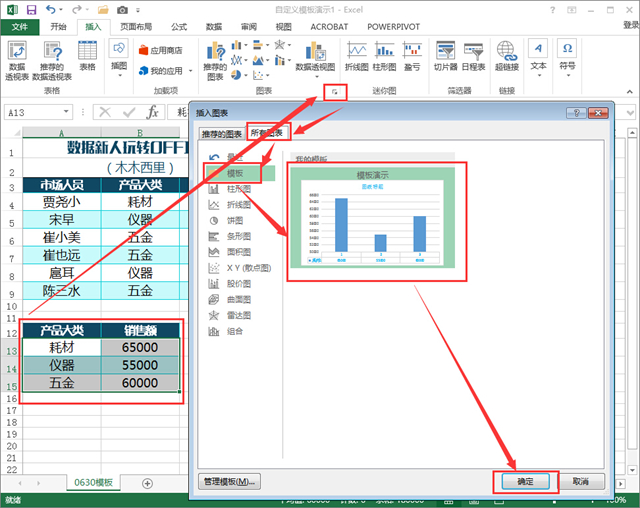
Task: Switch to the Data (数据) tab
Action: (214, 27)
